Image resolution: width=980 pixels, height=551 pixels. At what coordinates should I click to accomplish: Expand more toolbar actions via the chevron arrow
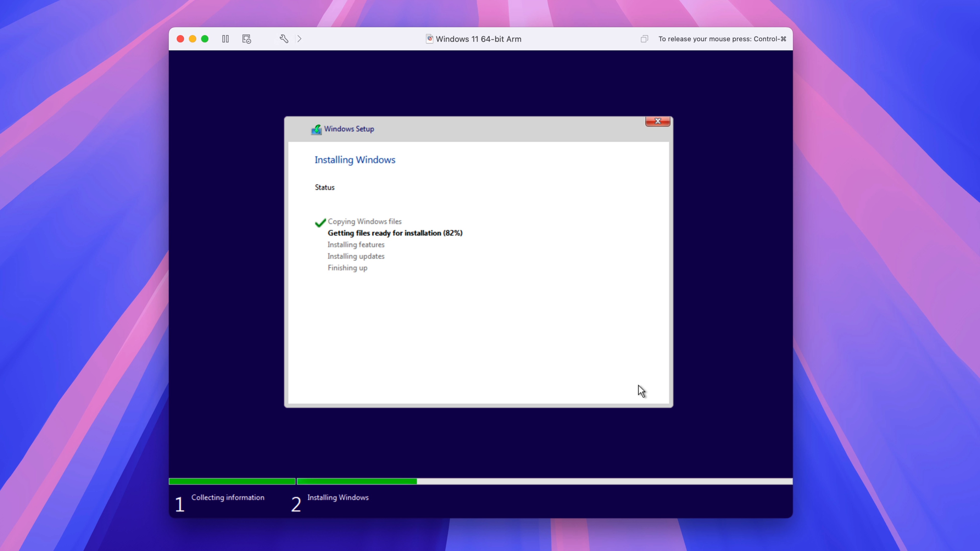coord(300,39)
